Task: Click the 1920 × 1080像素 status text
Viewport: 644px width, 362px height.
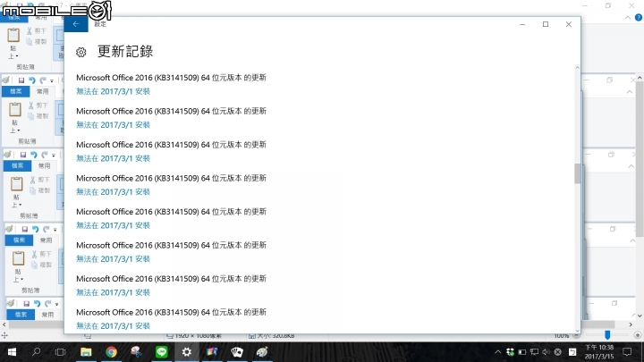Action: (198, 336)
